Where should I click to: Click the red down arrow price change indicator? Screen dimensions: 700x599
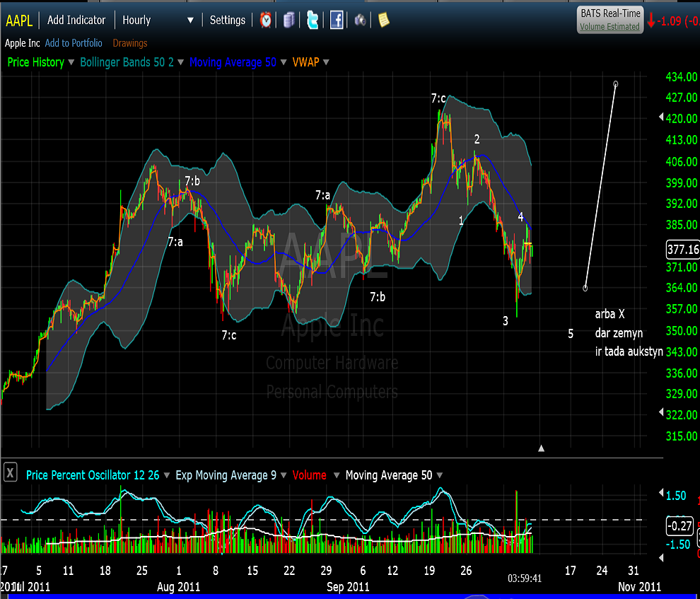(651, 20)
